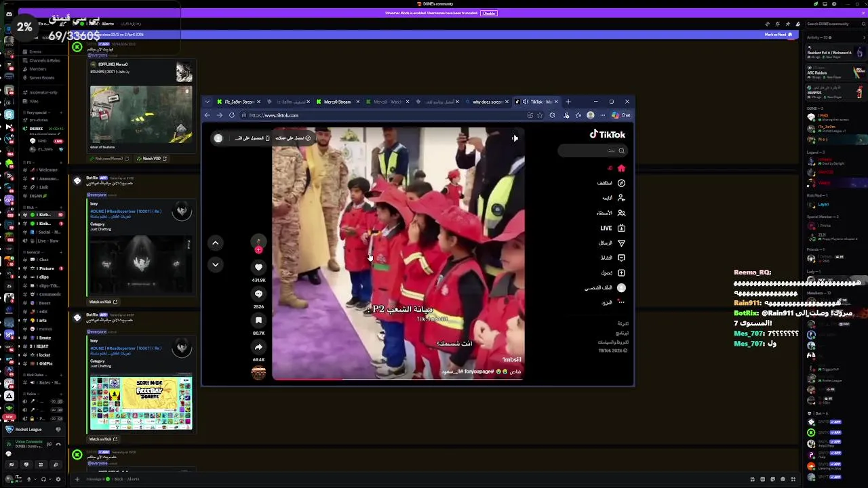Open Discord user settings gear
This screenshot has width=868, height=488.
pos(58,479)
